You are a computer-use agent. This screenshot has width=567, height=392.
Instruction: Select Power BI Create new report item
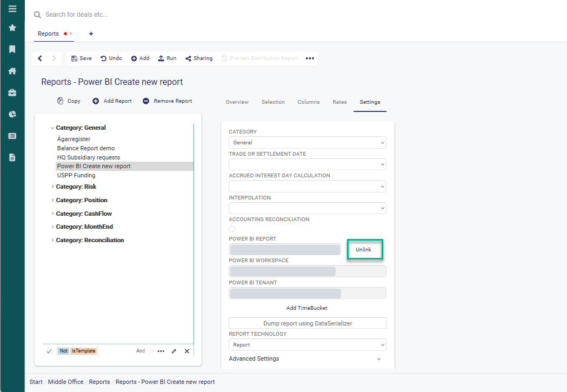coord(124,167)
